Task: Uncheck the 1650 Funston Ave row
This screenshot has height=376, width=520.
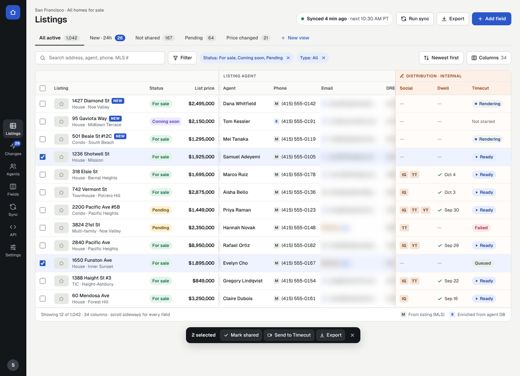Action: (43, 263)
